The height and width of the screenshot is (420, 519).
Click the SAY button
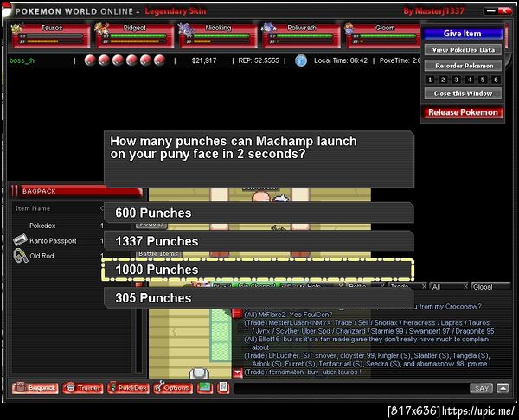481,388
